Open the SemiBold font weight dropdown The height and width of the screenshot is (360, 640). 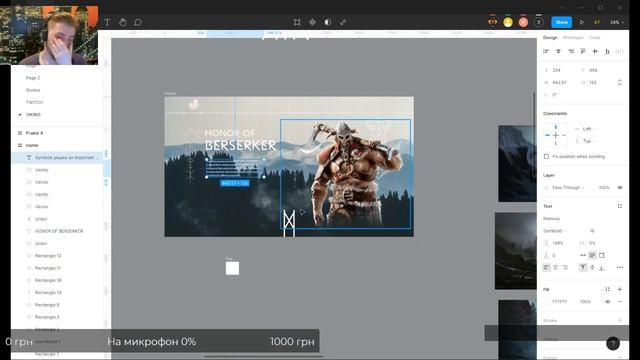coord(555,231)
